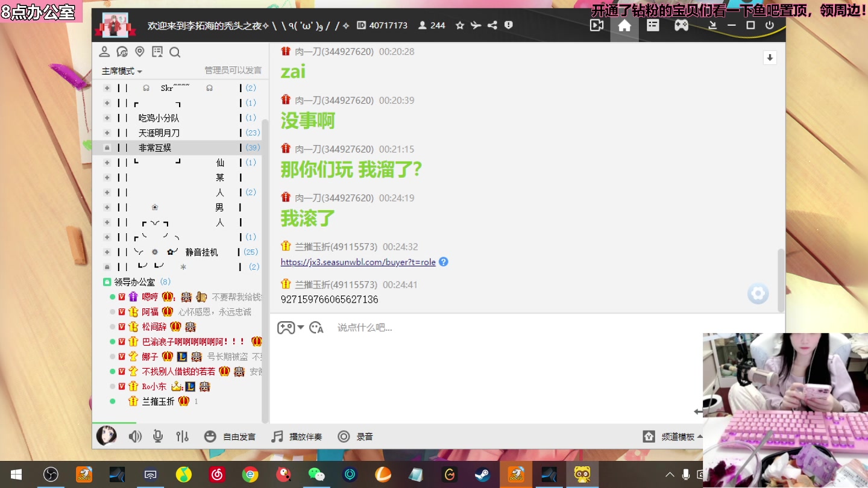Open the 主席模式 mode dropdown
The image size is (868, 488).
tap(121, 70)
